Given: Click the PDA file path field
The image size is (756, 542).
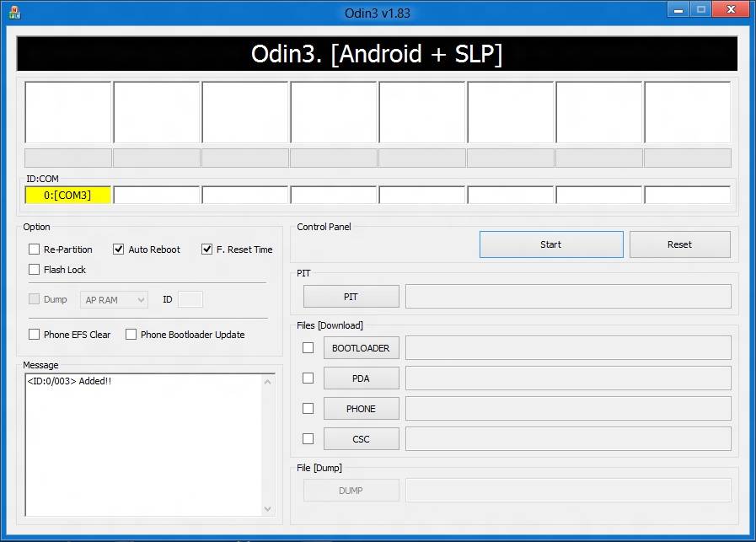Looking at the screenshot, I should pyautogui.click(x=568, y=378).
